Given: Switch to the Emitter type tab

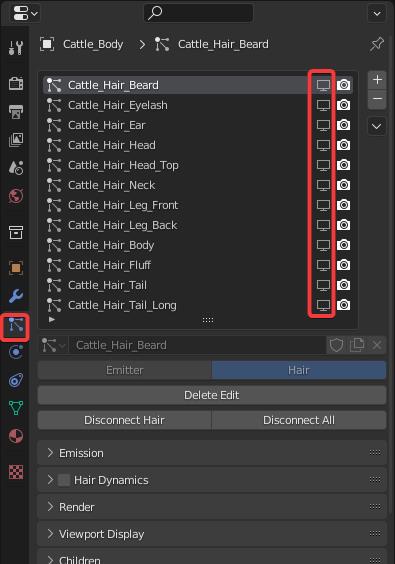Looking at the screenshot, I should point(125,370).
